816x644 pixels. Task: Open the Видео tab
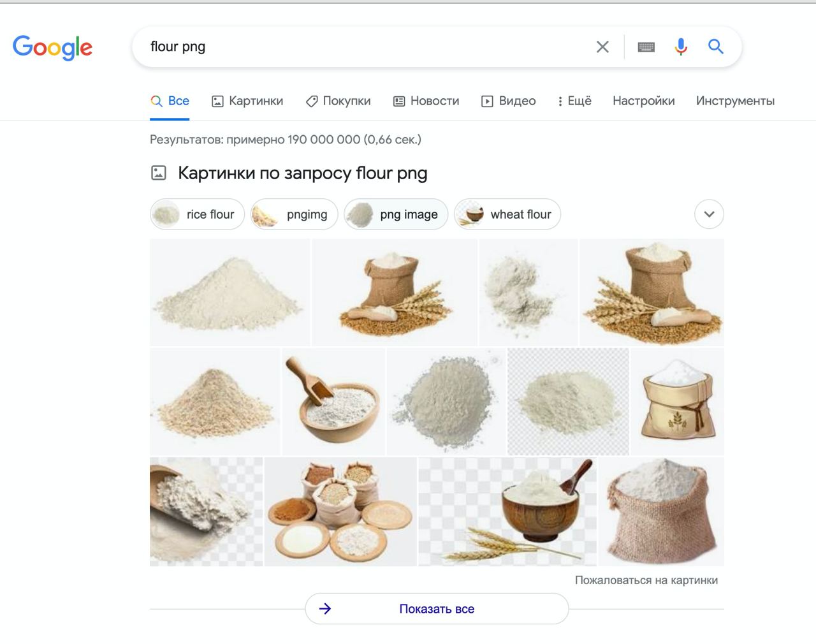click(508, 101)
